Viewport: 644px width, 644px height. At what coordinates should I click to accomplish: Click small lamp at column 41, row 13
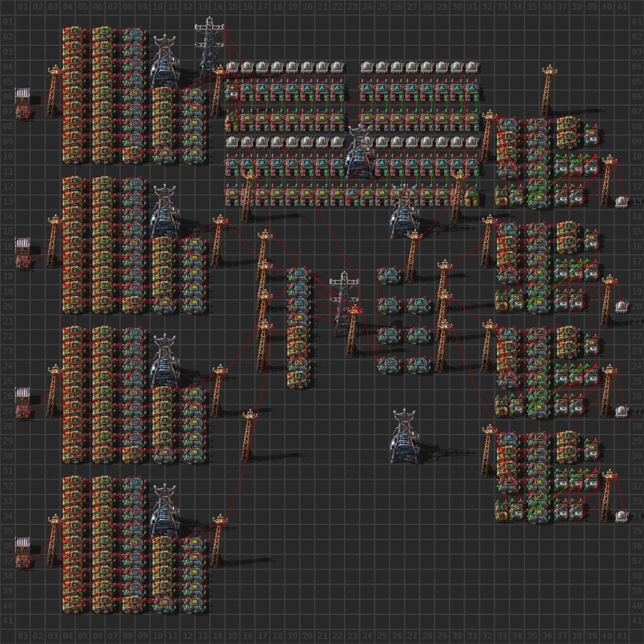[621, 202]
